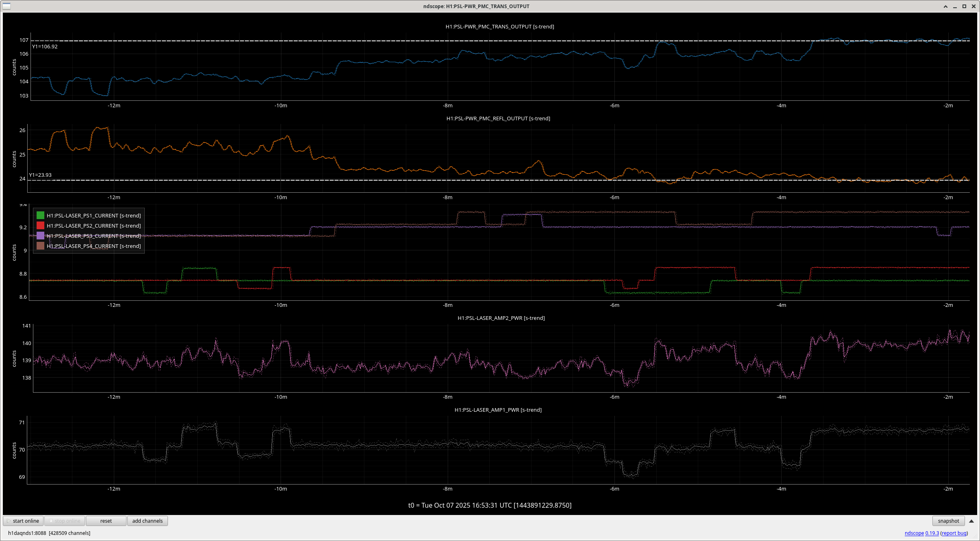The height and width of the screenshot is (541, 980).
Task: Open the window menu icon in title bar
Action: [x=7, y=6]
